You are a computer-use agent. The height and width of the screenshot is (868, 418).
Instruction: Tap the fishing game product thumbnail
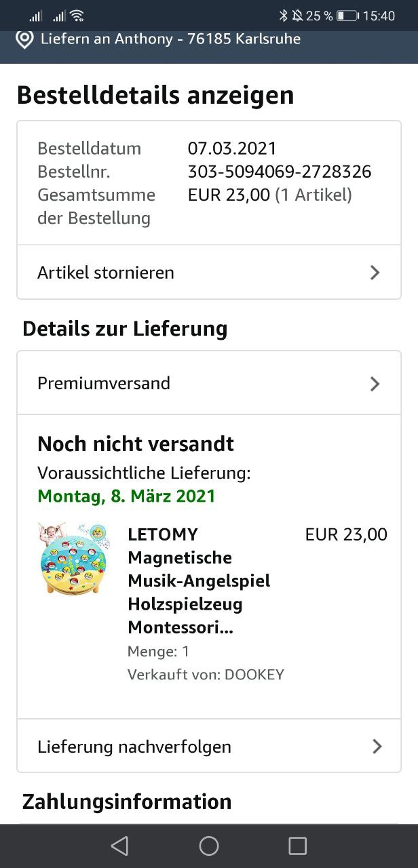point(73,558)
